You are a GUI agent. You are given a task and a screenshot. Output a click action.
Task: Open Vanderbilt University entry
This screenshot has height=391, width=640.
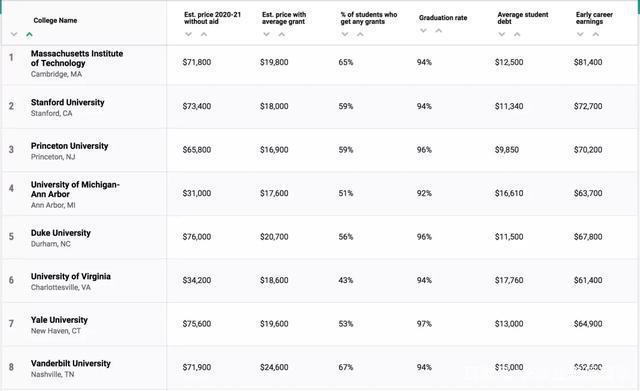point(71,363)
